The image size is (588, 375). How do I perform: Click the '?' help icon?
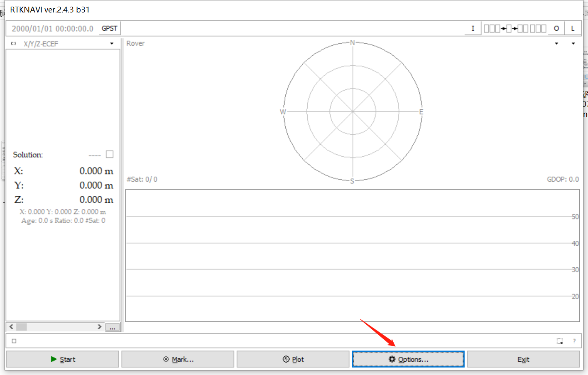point(574,341)
